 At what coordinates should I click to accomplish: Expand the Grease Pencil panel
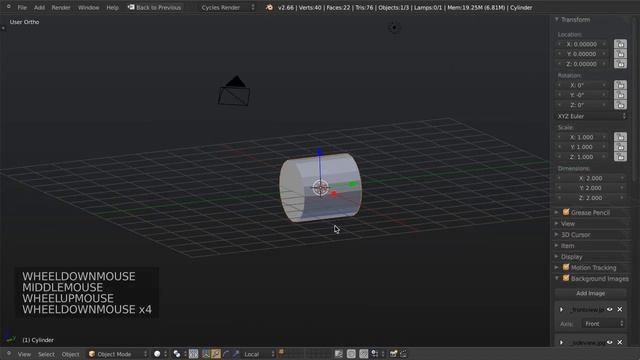[x=557, y=212]
